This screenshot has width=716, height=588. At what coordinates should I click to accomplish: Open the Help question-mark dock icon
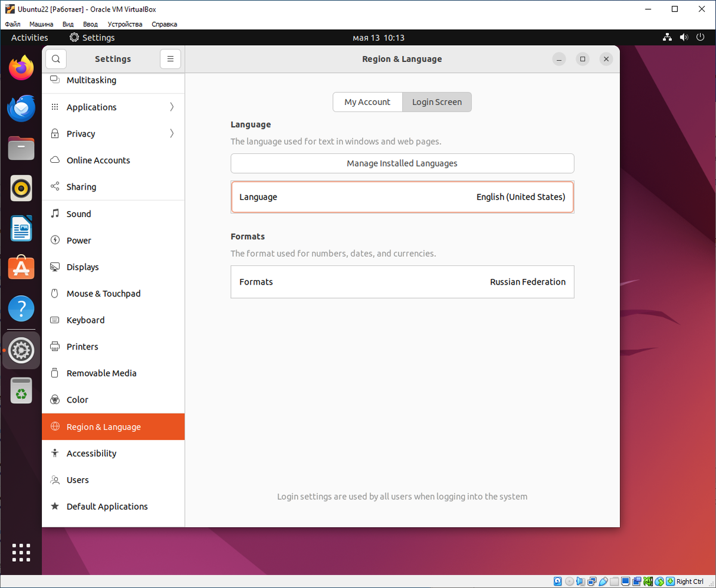pos(21,309)
